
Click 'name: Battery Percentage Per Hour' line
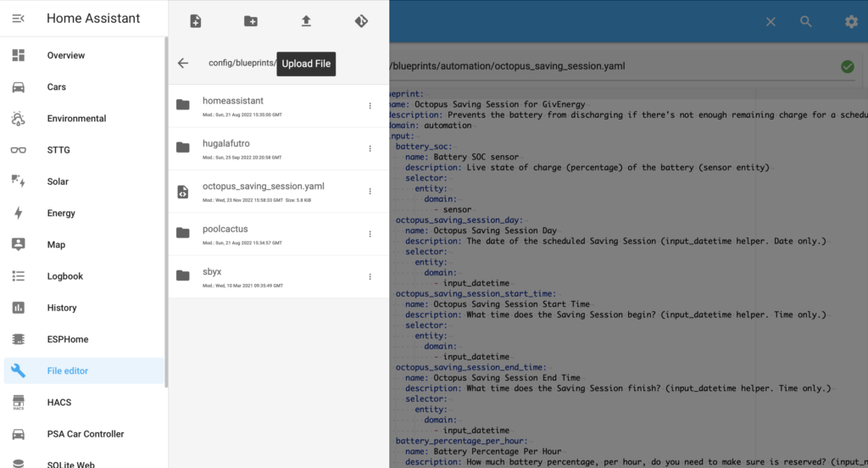tap(482, 451)
